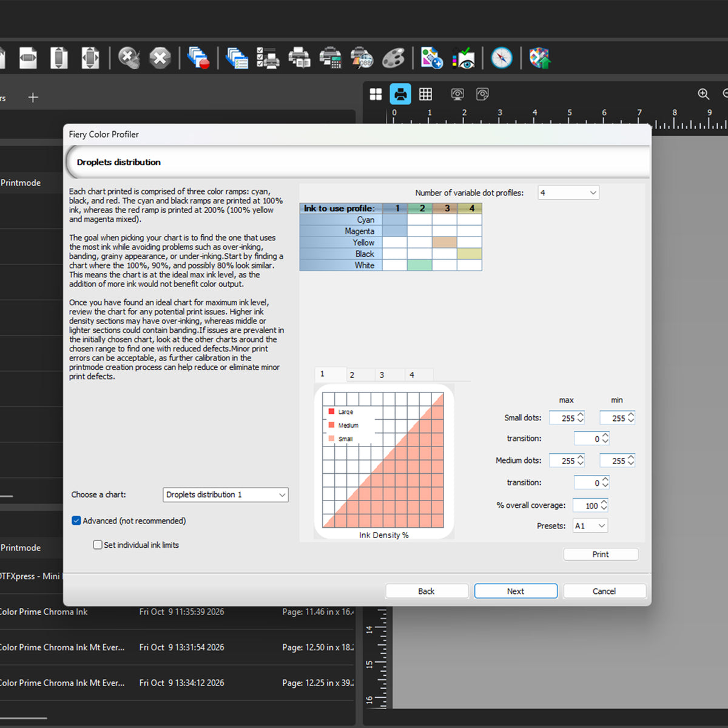This screenshot has width=728, height=728.
Task: Select job dated Fri Oct 9 11:35:39 2026
Action: (x=177, y=612)
